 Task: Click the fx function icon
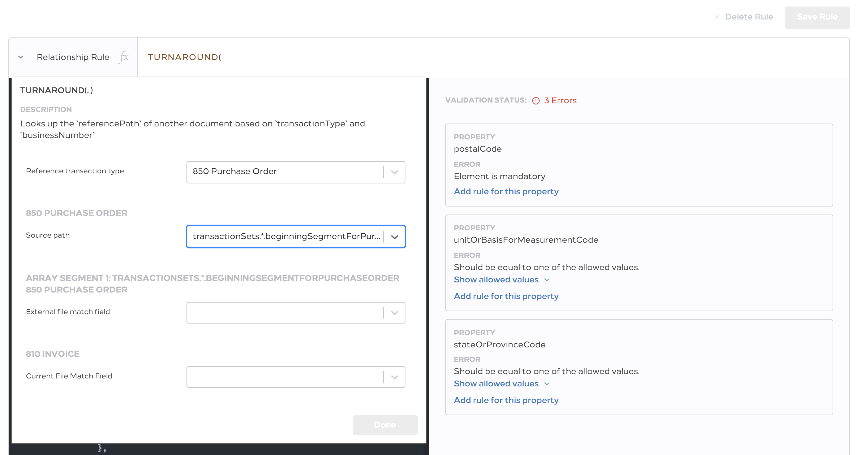click(x=124, y=57)
